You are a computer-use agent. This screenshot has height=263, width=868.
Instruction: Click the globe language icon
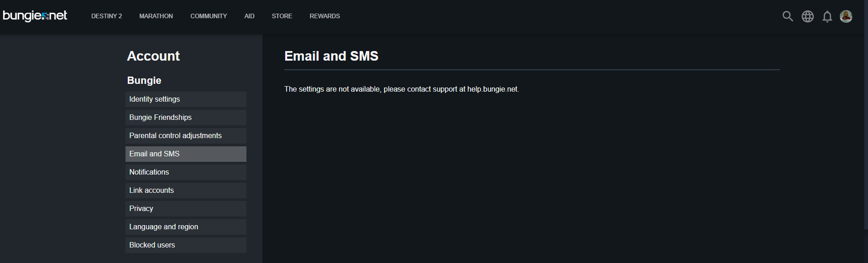[x=807, y=16]
